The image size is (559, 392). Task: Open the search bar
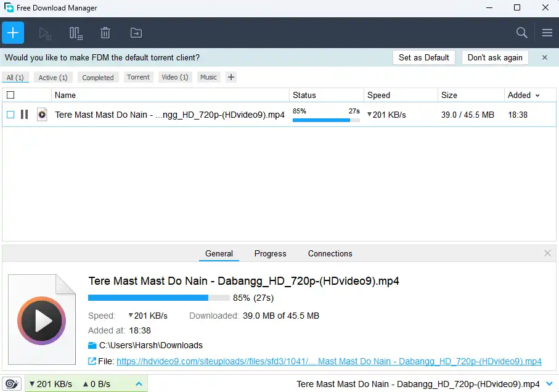pyautogui.click(x=521, y=33)
